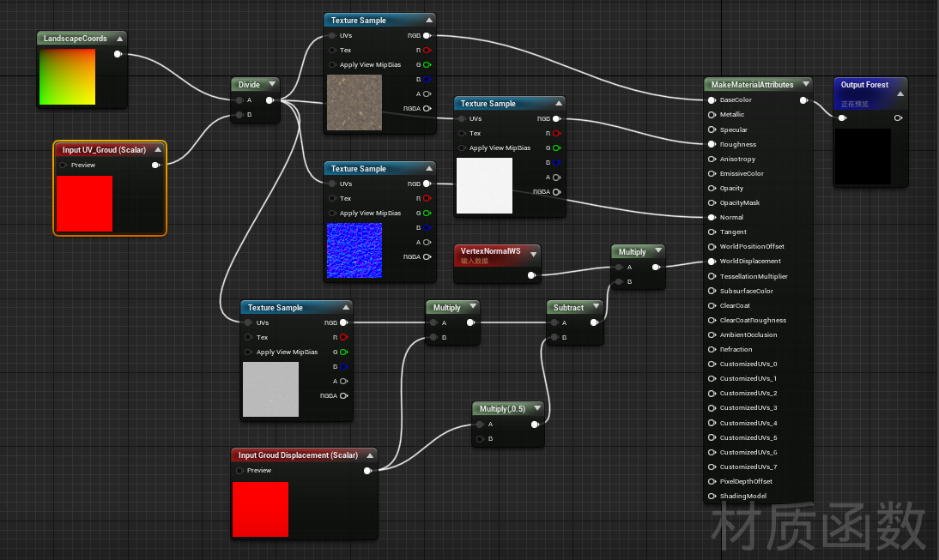
Task: Open the Subtract node dropdown arrow
Action: pos(596,307)
